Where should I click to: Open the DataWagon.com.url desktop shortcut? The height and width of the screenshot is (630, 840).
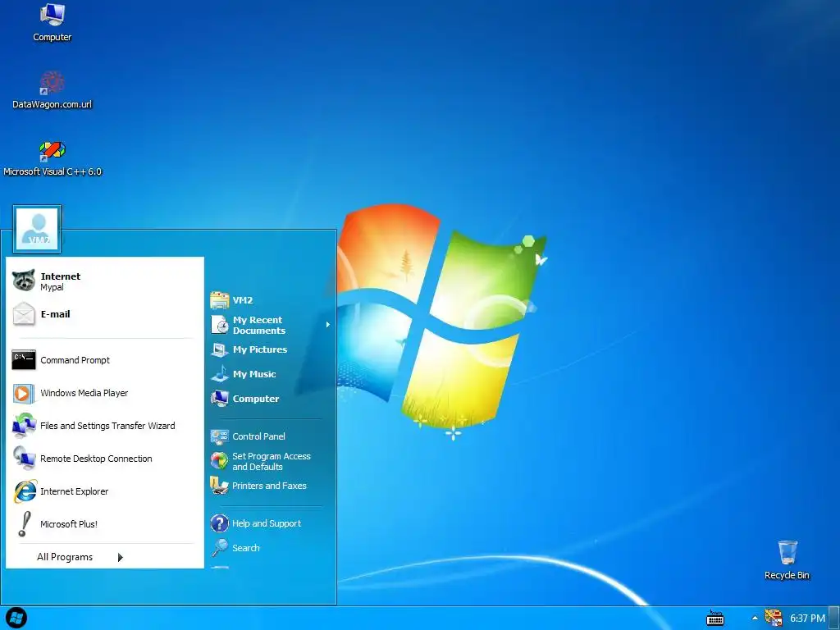click(52, 90)
